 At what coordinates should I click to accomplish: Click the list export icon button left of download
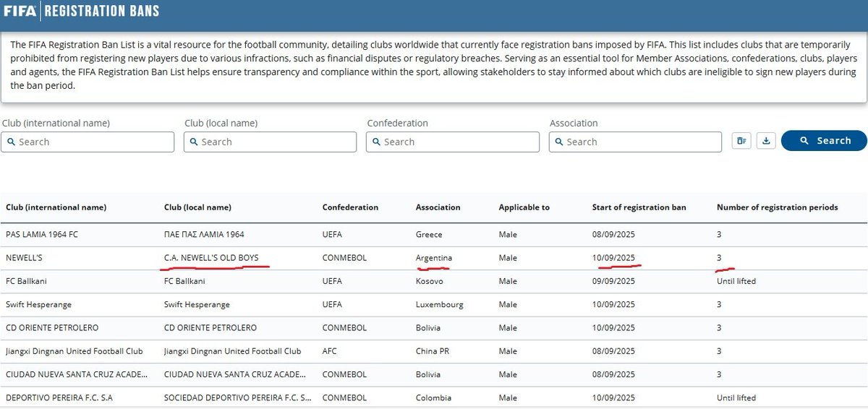click(x=741, y=141)
